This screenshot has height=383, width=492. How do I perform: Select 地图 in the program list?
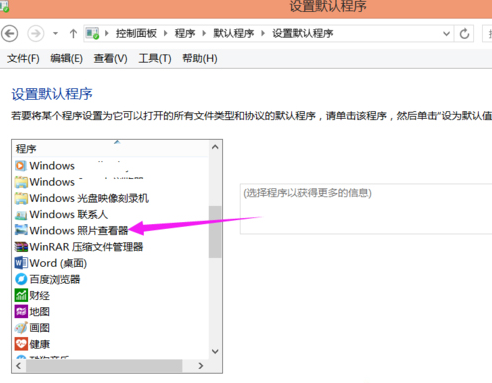click(x=39, y=312)
